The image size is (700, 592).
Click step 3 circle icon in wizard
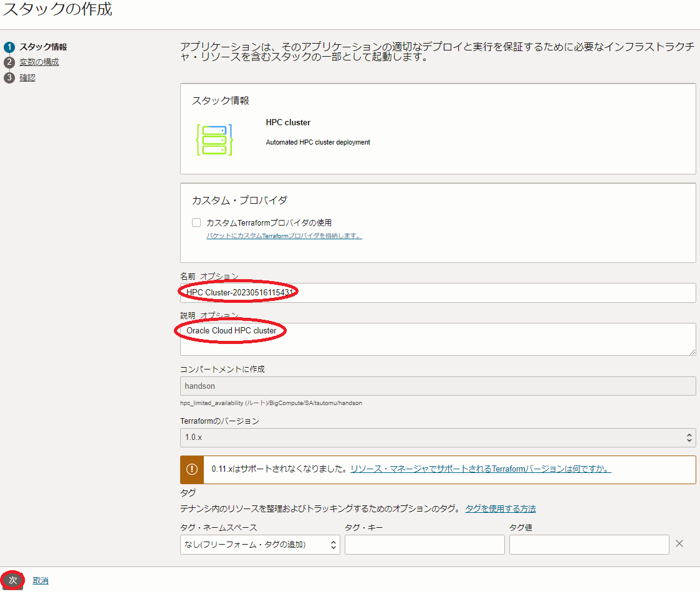tap(9, 78)
